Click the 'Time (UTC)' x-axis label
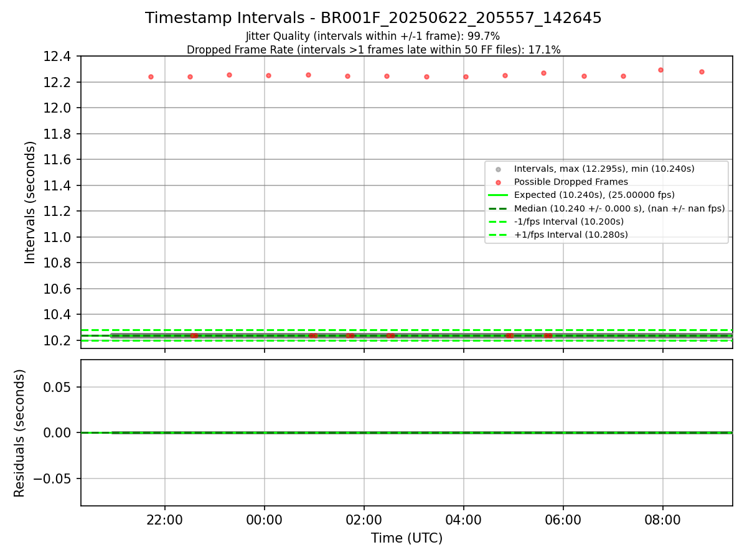This screenshot has width=747, height=560. [x=406, y=538]
